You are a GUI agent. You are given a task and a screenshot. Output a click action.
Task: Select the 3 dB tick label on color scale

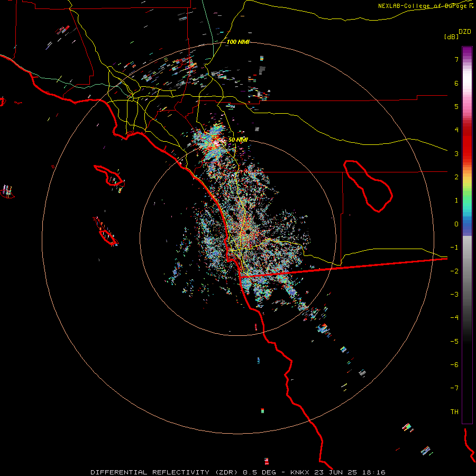coord(456,153)
